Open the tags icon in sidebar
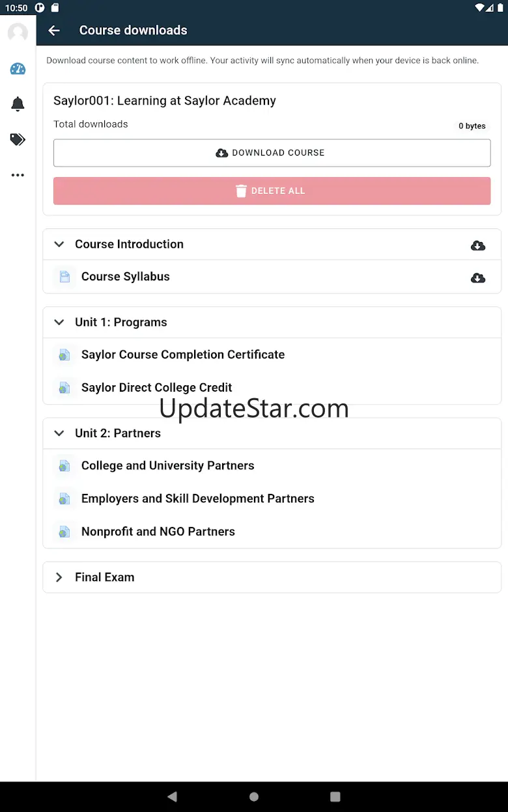The width and height of the screenshot is (508, 812). [18, 139]
